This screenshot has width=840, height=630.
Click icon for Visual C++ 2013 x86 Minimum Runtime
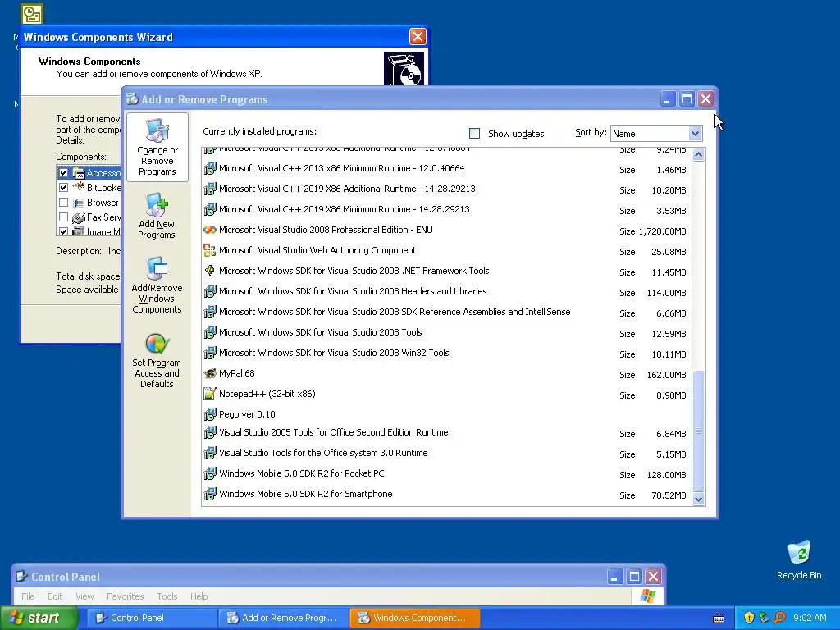pos(209,168)
